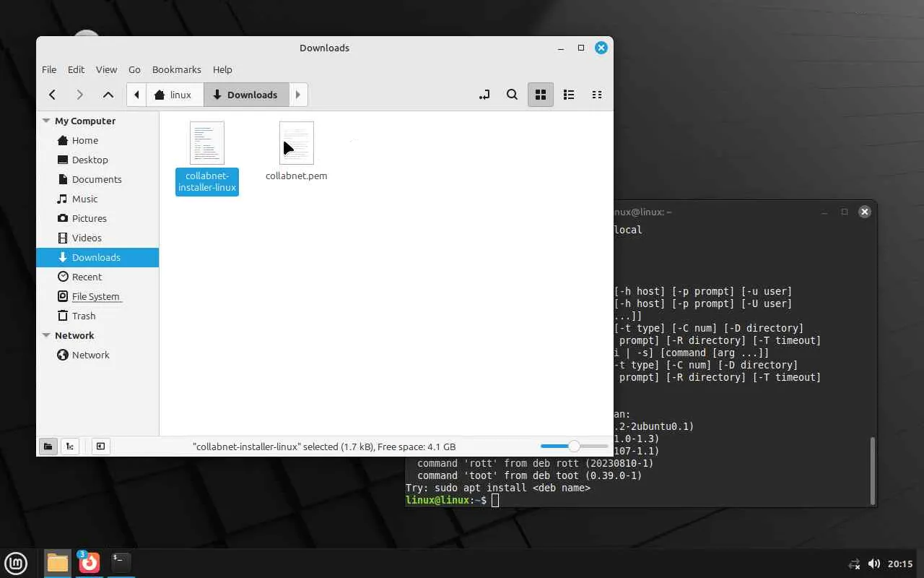This screenshot has height=578, width=924.
Task: Click the terminal taskbar icon
Action: pos(121,563)
